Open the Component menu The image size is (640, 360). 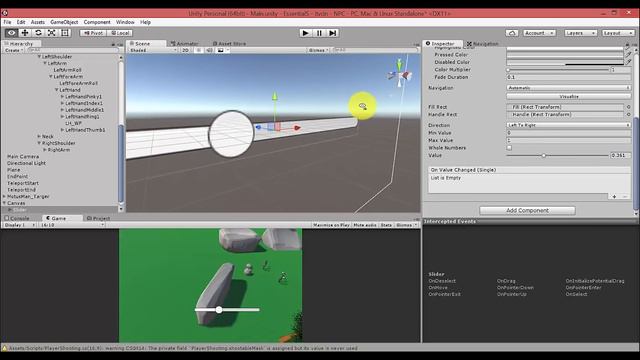pyautogui.click(x=97, y=22)
